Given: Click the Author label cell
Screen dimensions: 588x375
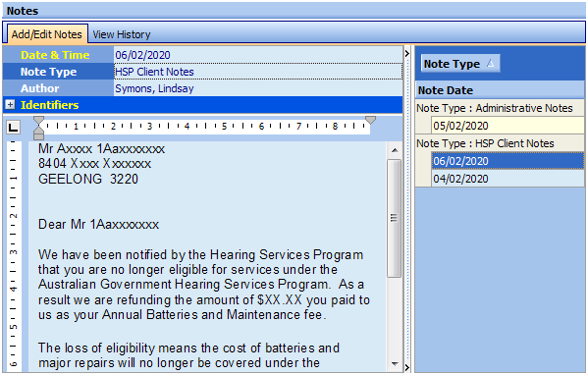Looking at the screenshot, I should click(58, 88).
